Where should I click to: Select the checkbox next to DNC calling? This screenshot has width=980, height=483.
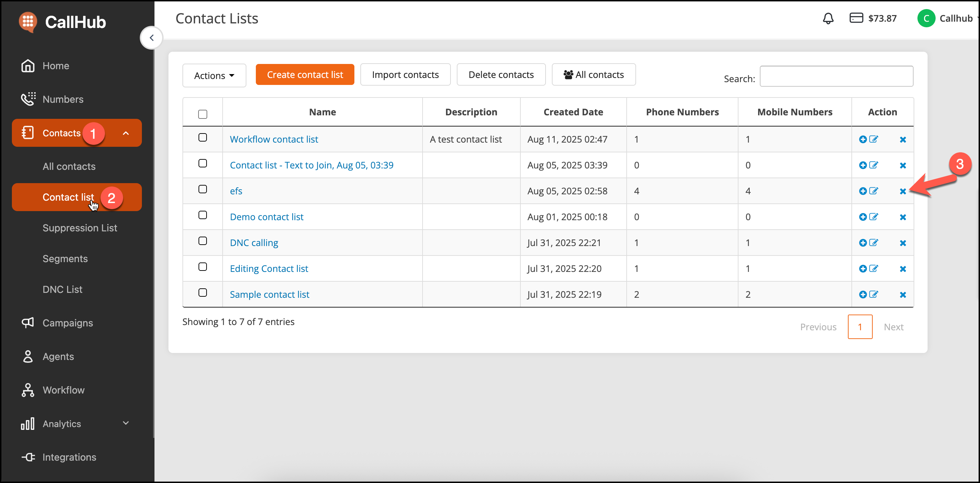pos(203,241)
